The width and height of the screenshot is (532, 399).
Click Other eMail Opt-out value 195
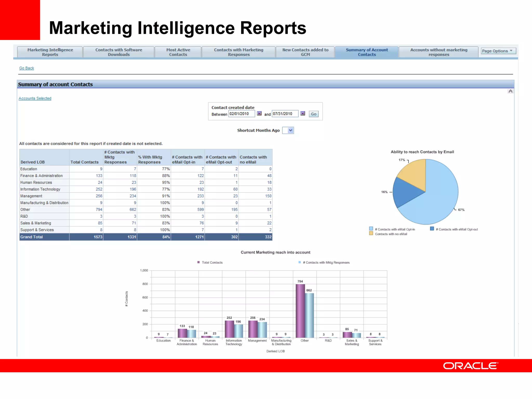click(x=234, y=209)
